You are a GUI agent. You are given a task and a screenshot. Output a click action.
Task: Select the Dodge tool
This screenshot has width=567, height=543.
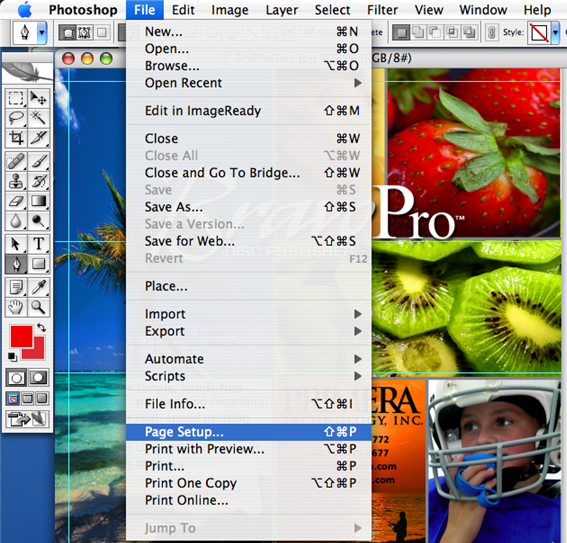point(38,221)
